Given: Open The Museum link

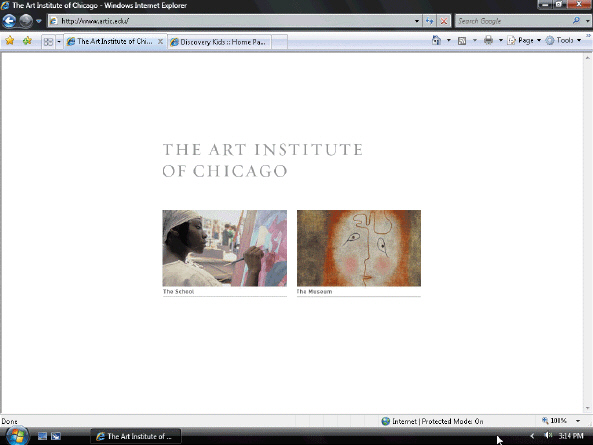Looking at the screenshot, I should click(315, 291).
